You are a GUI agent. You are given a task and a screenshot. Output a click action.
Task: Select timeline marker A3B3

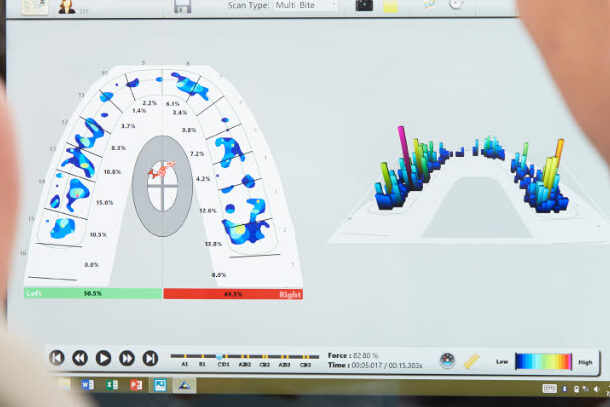pyautogui.click(x=284, y=365)
